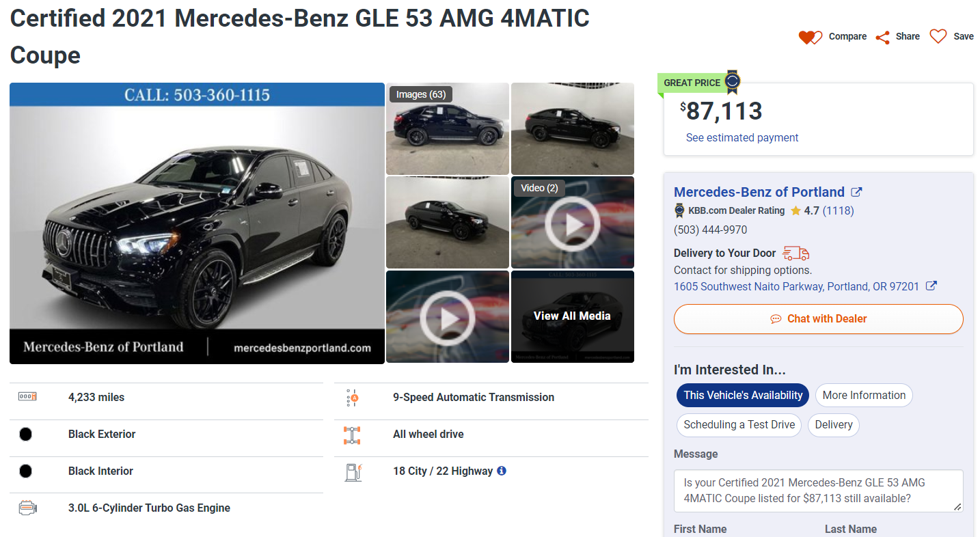980x537 pixels.
Task: Click the all wheel drive drivetrain icon
Action: coord(352,435)
